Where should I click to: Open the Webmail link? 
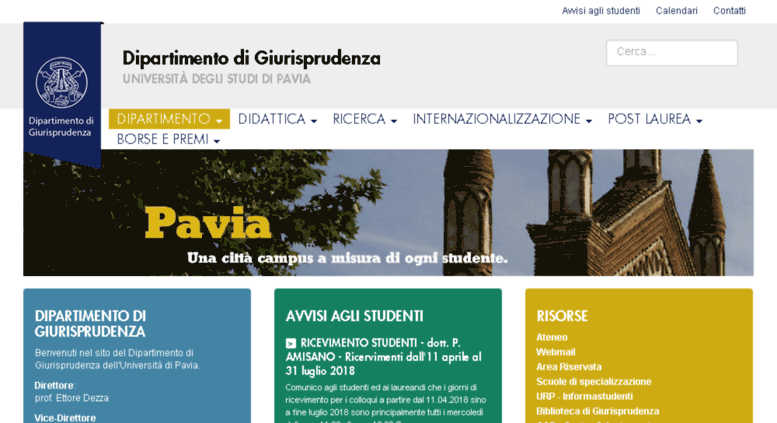(555, 352)
